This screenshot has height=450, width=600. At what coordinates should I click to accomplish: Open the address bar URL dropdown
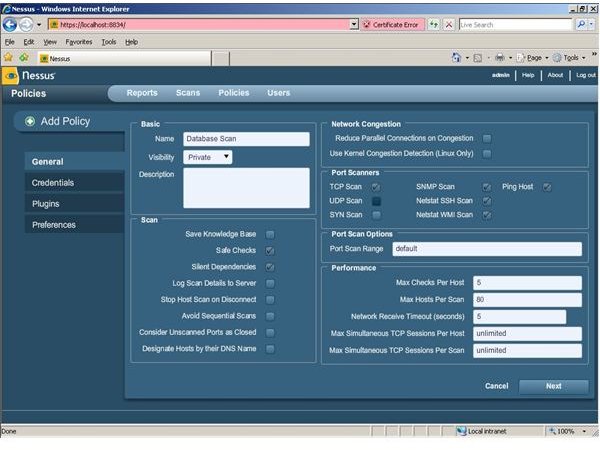point(354,24)
